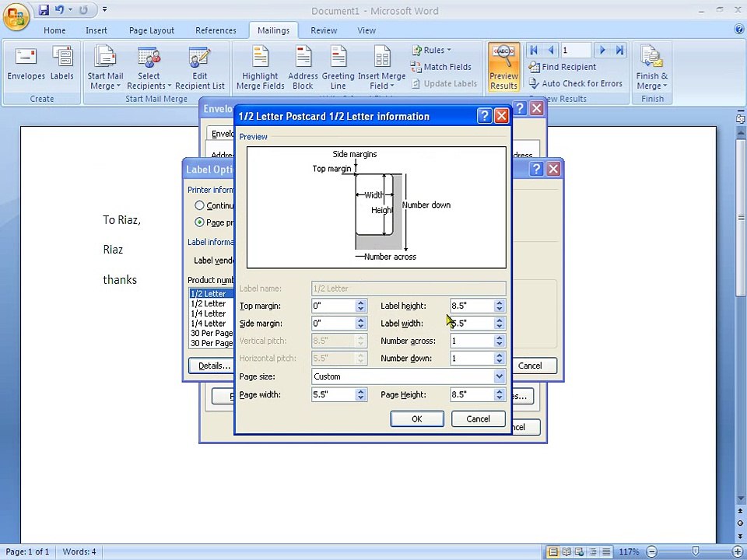The image size is (747, 560).
Task: Open the Page size dropdown
Action: [499, 376]
